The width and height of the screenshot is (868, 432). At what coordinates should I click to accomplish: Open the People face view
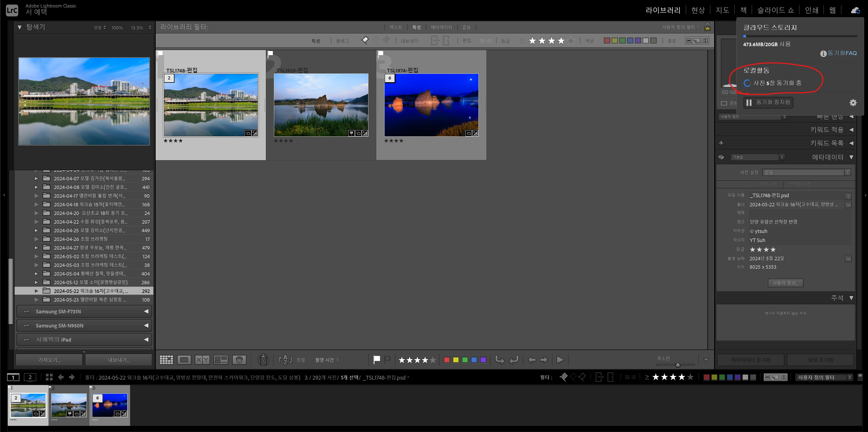tap(239, 360)
